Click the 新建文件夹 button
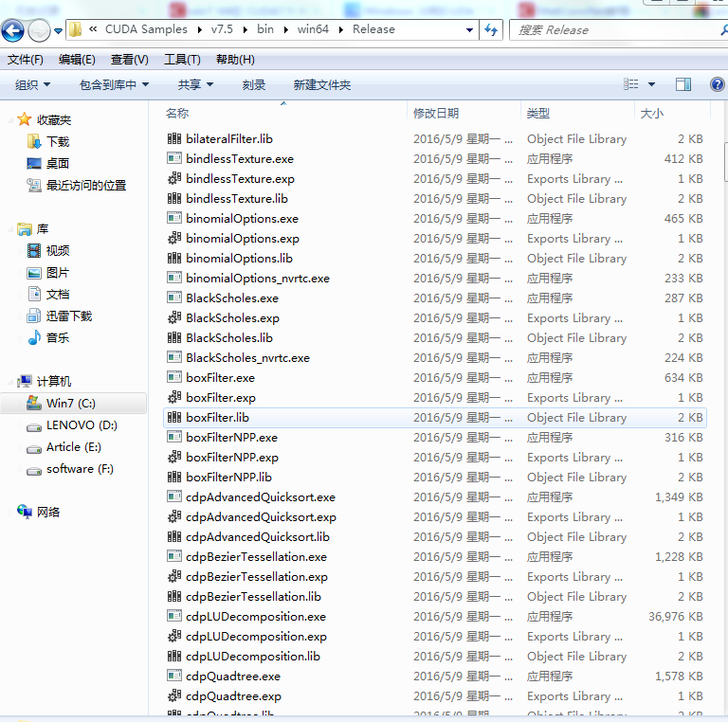 pos(321,84)
